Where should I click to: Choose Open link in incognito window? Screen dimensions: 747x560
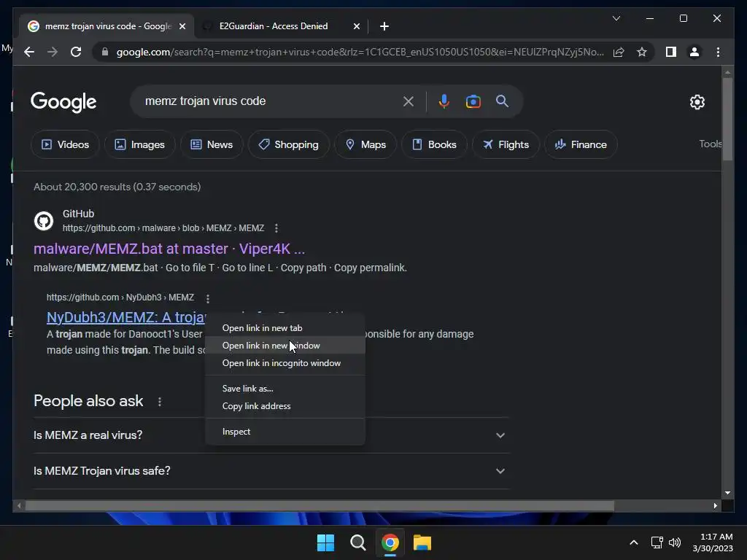pos(285,363)
